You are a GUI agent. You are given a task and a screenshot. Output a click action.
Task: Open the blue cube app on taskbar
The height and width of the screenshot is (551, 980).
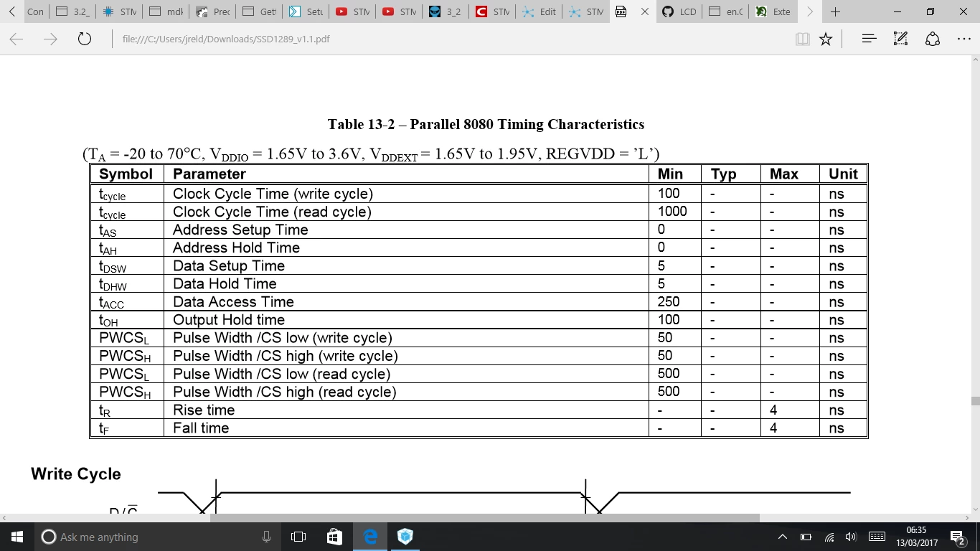pyautogui.click(x=406, y=537)
